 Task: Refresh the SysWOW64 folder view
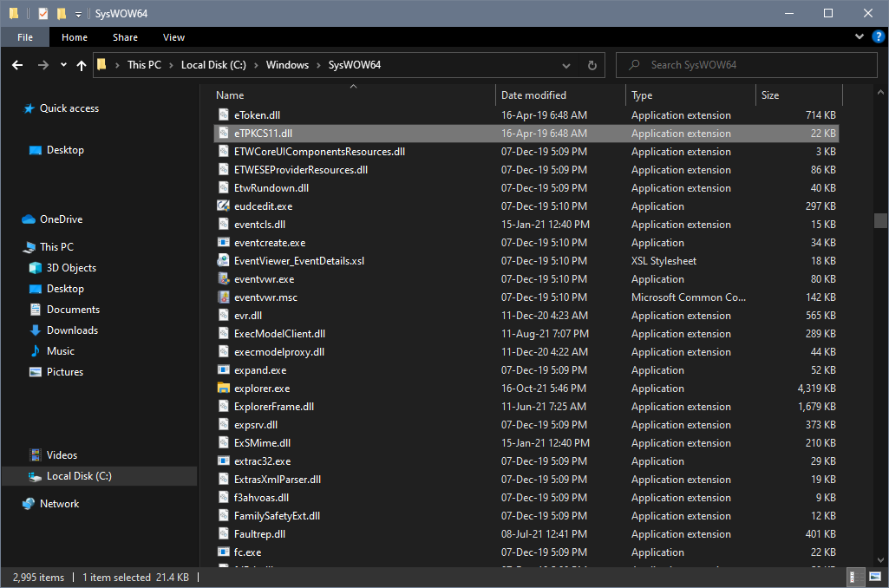click(592, 65)
